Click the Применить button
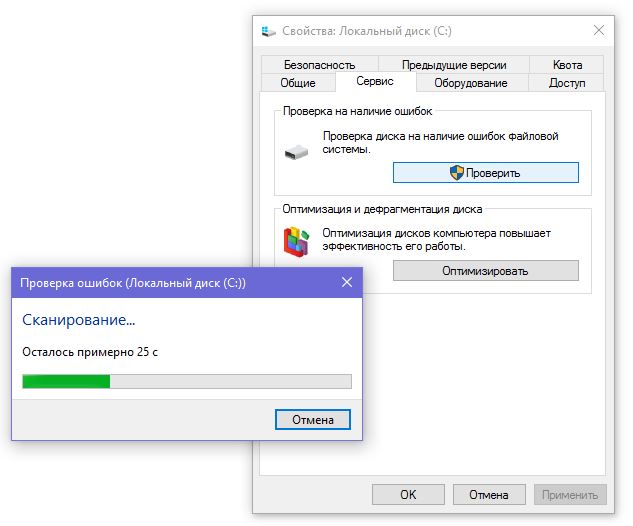 coord(570,495)
